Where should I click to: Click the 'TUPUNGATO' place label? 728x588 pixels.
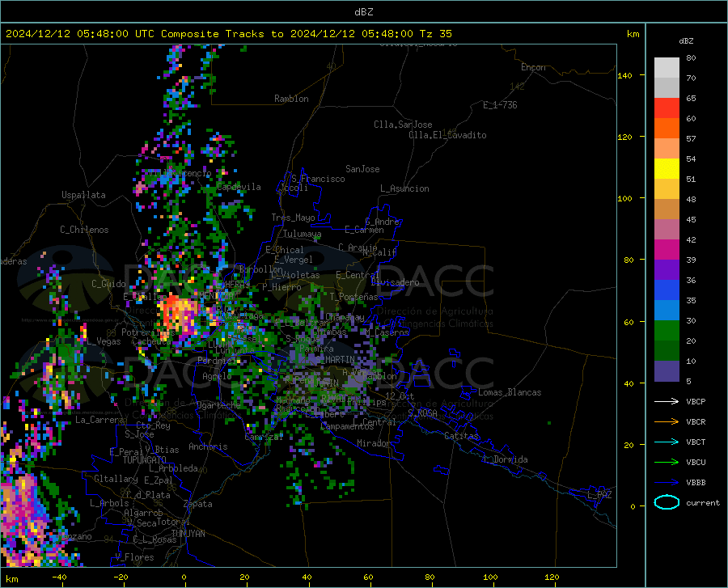(x=145, y=460)
